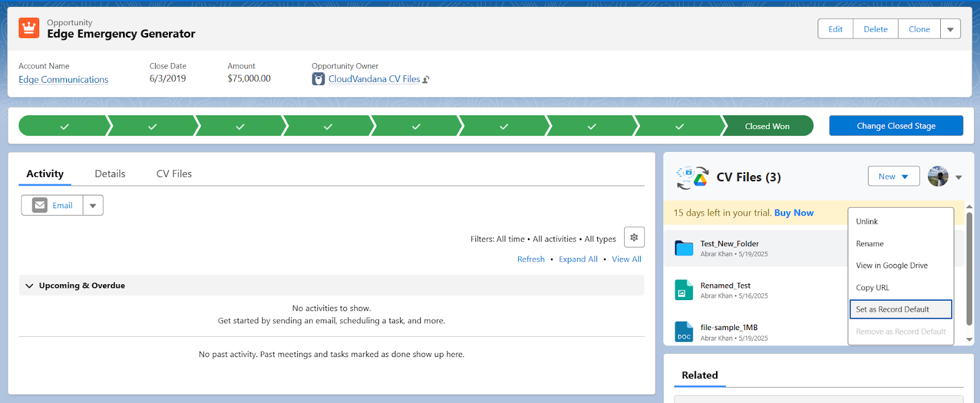This screenshot has height=403, width=980.
Task: Select Copy URL menu item
Action: (x=900, y=287)
